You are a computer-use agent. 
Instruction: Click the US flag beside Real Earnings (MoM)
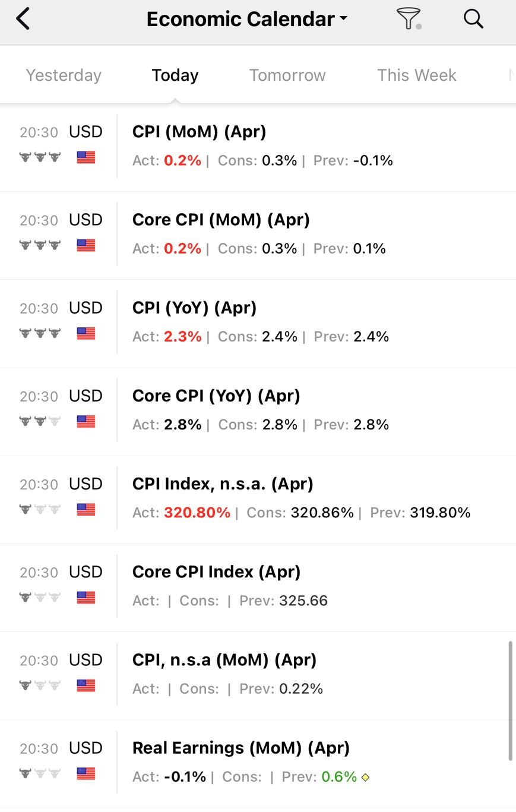coord(86,773)
